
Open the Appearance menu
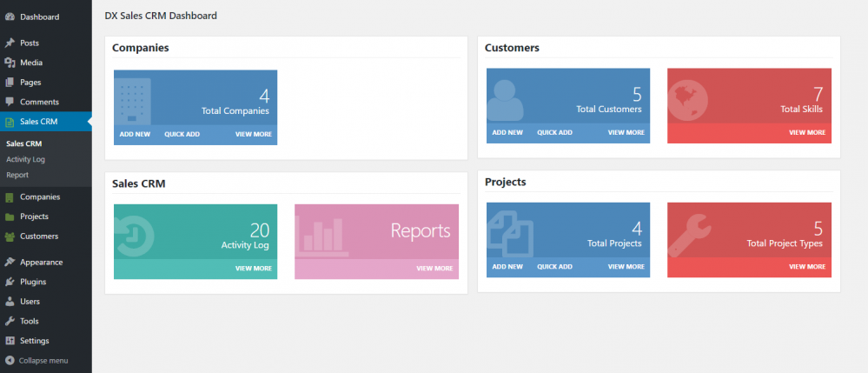click(41, 262)
